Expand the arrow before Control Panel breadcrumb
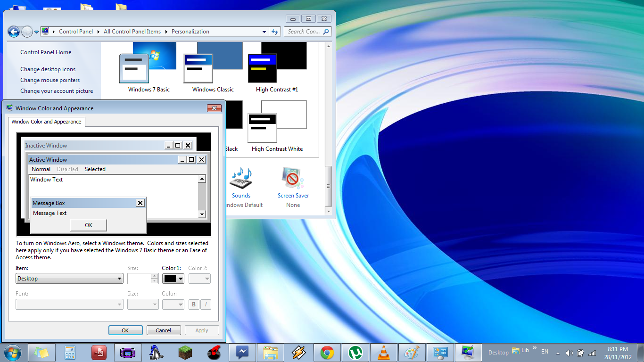 coord(54,32)
